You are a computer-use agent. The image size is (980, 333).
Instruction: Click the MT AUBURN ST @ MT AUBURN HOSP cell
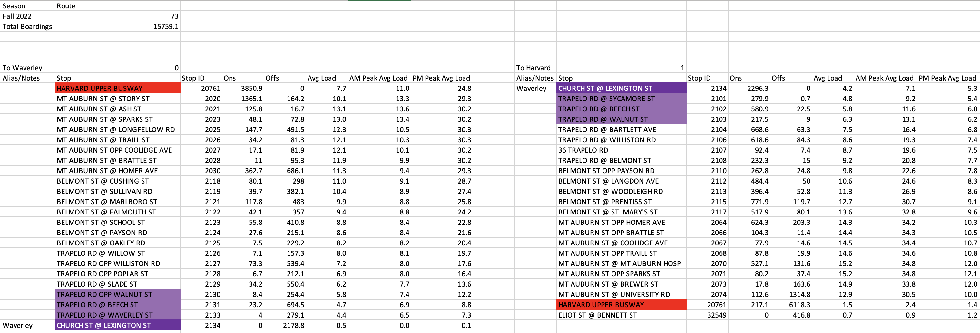621,263
